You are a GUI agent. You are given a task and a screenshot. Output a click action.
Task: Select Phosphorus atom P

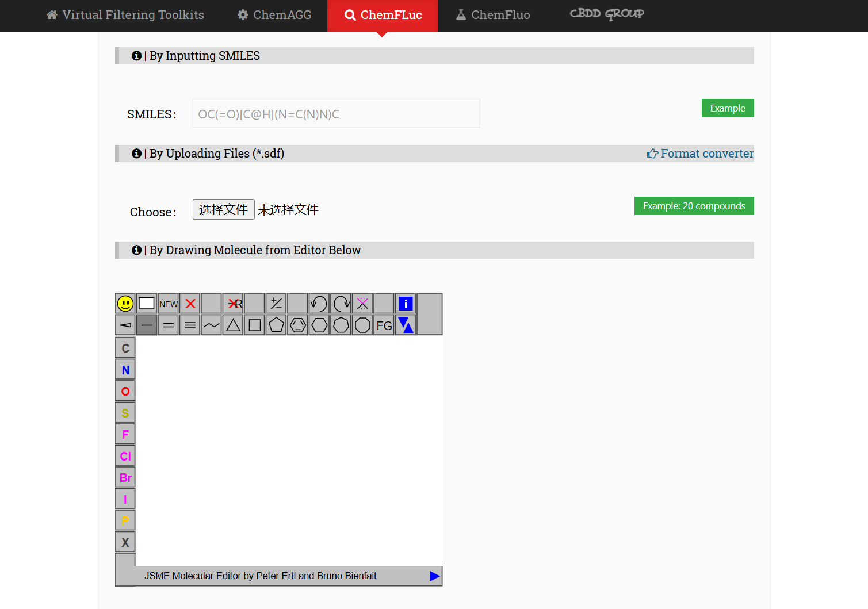[125, 520]
